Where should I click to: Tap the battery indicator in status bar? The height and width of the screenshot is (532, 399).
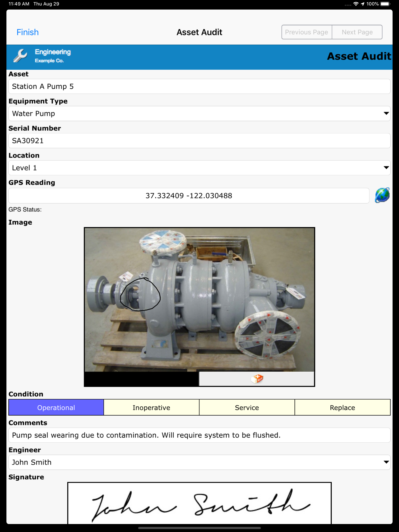[x=385, y=4]
